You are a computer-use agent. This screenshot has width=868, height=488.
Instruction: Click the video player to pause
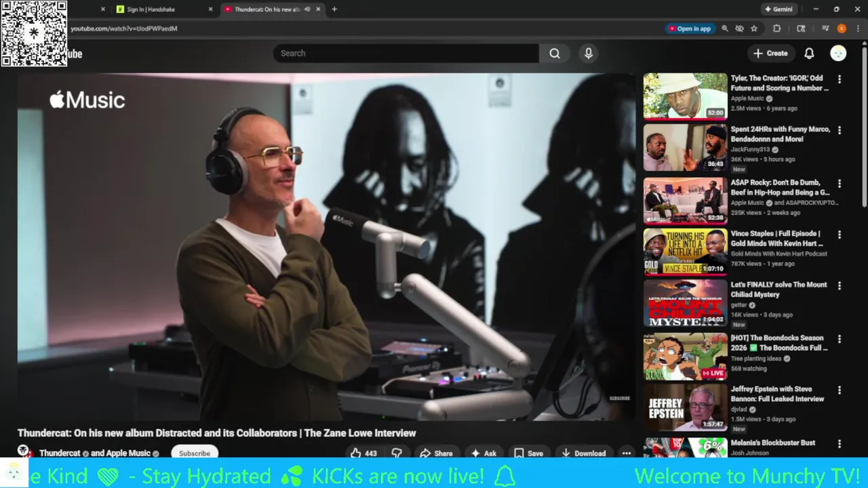(x=326, y=247)
